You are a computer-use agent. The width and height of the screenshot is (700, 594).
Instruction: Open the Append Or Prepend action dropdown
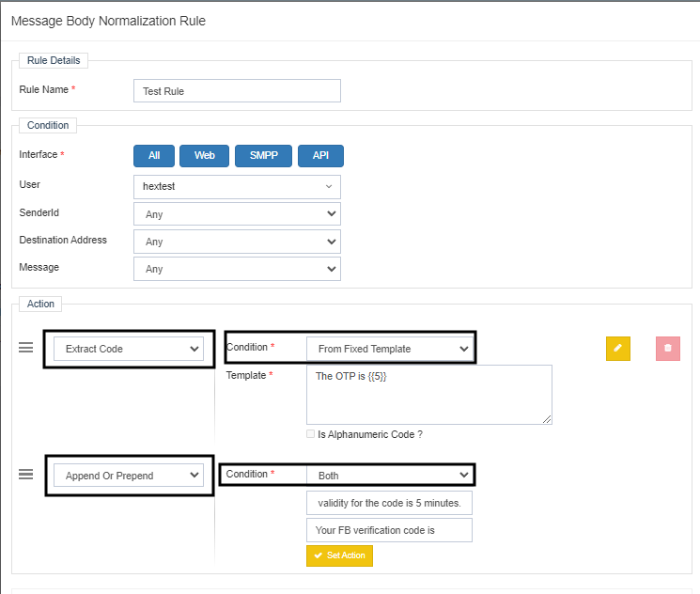(x=129, y=476)
